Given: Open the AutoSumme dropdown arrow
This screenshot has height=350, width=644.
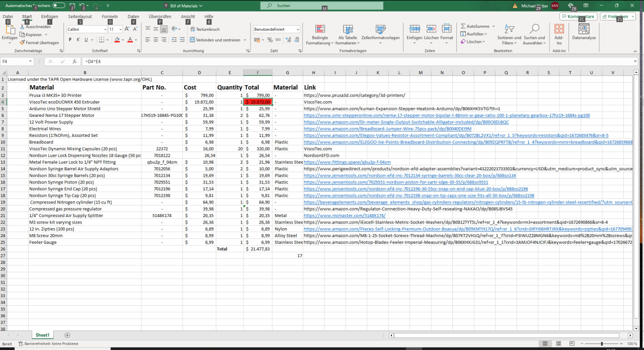Looking at the screenshot, I should pos(494,26).
